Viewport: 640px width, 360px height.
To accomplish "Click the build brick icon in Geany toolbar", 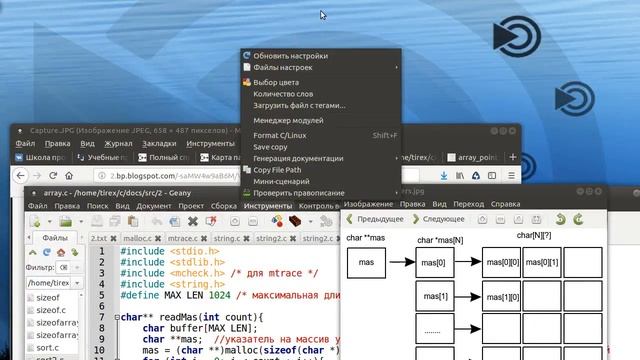I will click(x=295, y=221).
